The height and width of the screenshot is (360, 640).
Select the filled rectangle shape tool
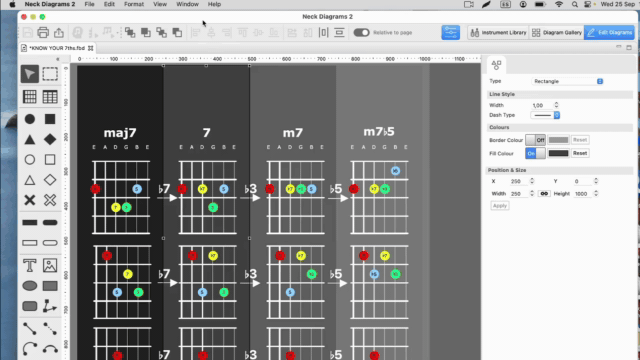coord(50,286)
